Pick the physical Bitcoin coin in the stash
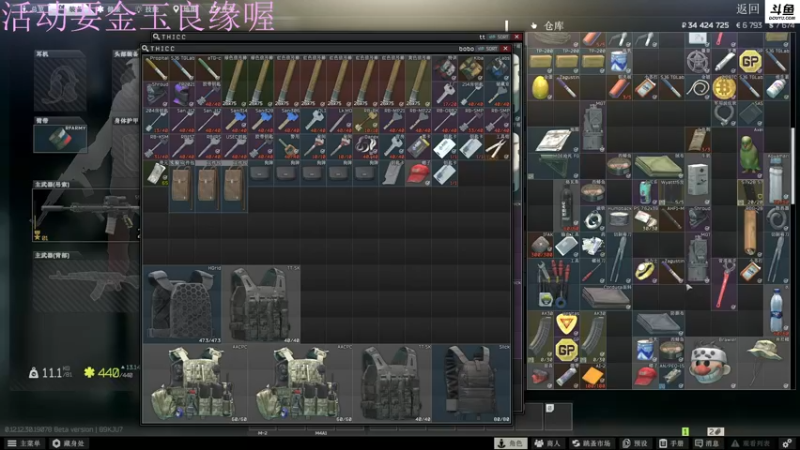Image resolution: width=800 pixels, height=450 pixels. click(724, 87)
